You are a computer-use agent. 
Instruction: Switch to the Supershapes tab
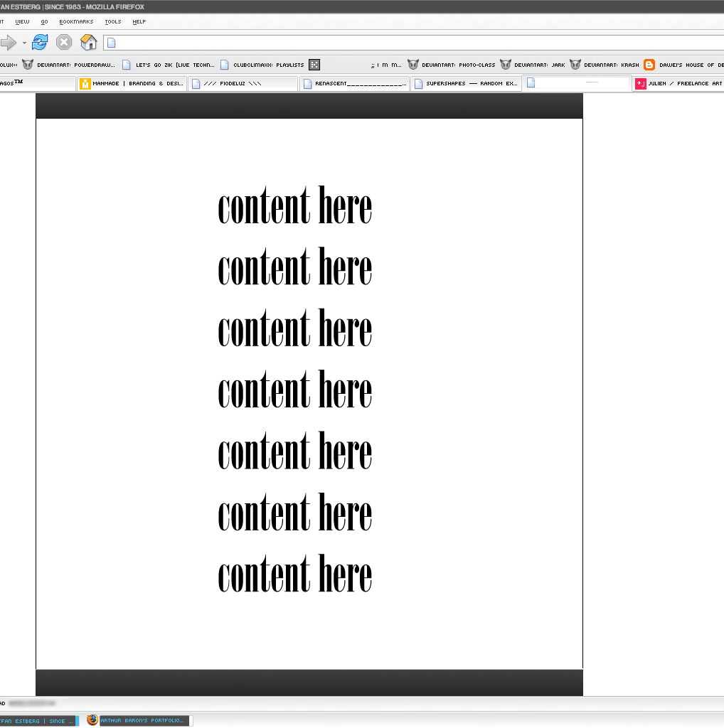click(466, 83)
